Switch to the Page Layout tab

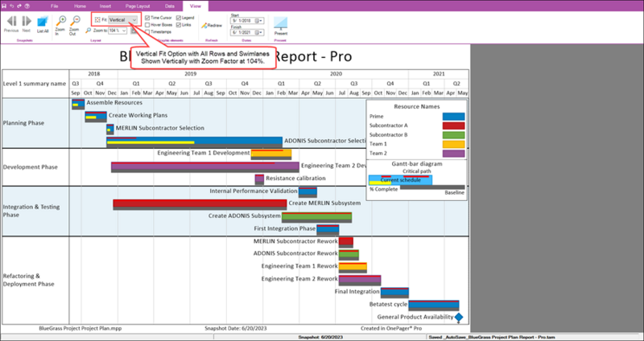[x=139, y=6]
